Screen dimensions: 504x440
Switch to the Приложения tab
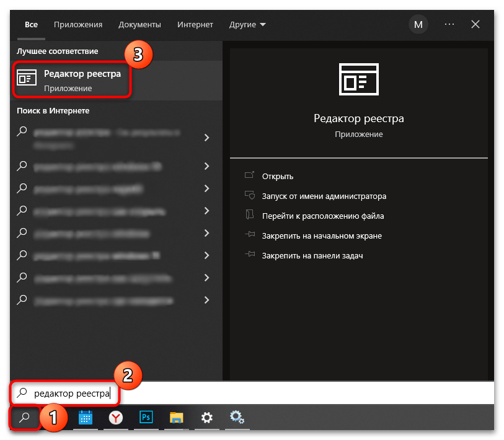click(x=77, y=25)
